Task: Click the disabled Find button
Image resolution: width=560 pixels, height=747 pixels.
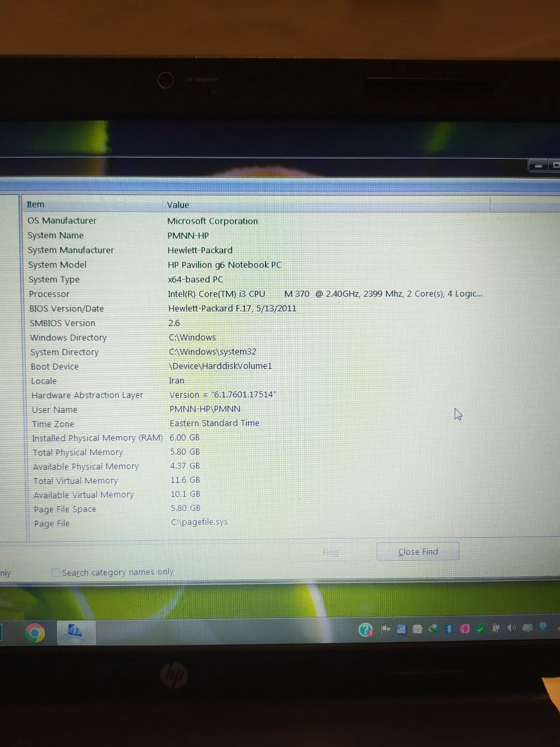Action: tap(330, 552)
